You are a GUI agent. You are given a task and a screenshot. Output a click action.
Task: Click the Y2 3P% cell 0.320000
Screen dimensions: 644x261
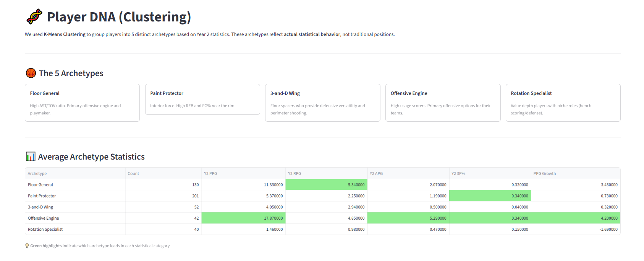click(490, 184)
